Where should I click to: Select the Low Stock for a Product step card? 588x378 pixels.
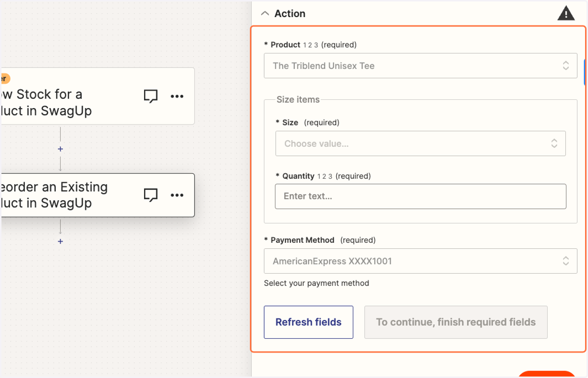(x=98, y=96)
